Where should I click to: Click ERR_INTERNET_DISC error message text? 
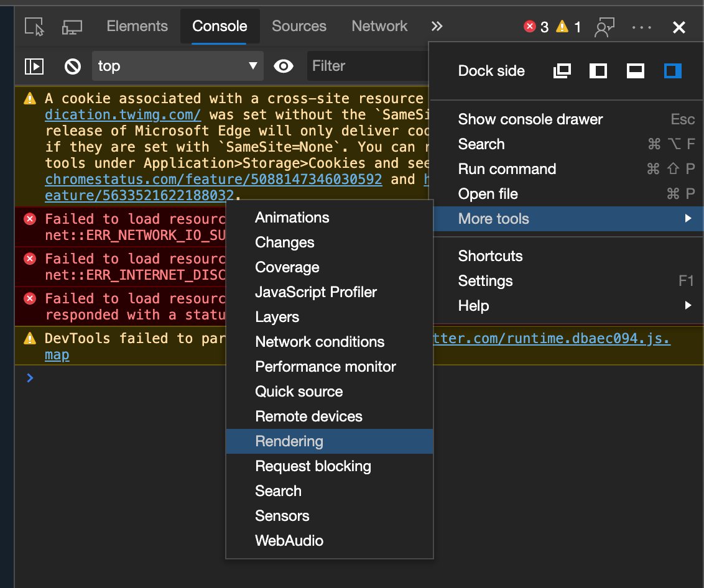135,275
